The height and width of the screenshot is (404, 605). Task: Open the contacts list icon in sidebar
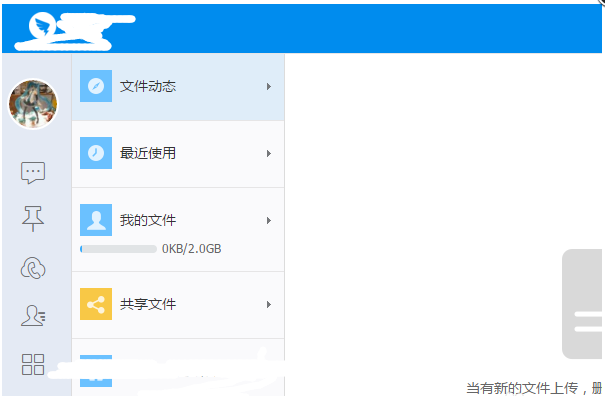[33, 316]
